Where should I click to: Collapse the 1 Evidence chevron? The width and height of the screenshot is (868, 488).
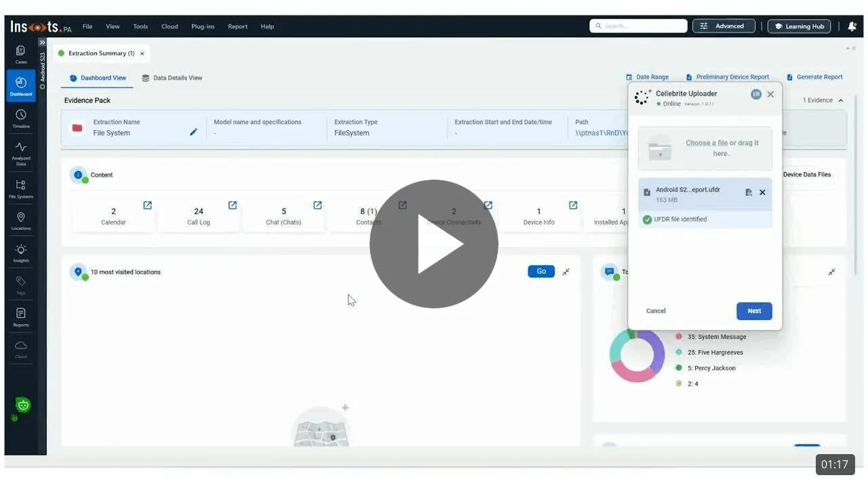click(x=841, y=100)
